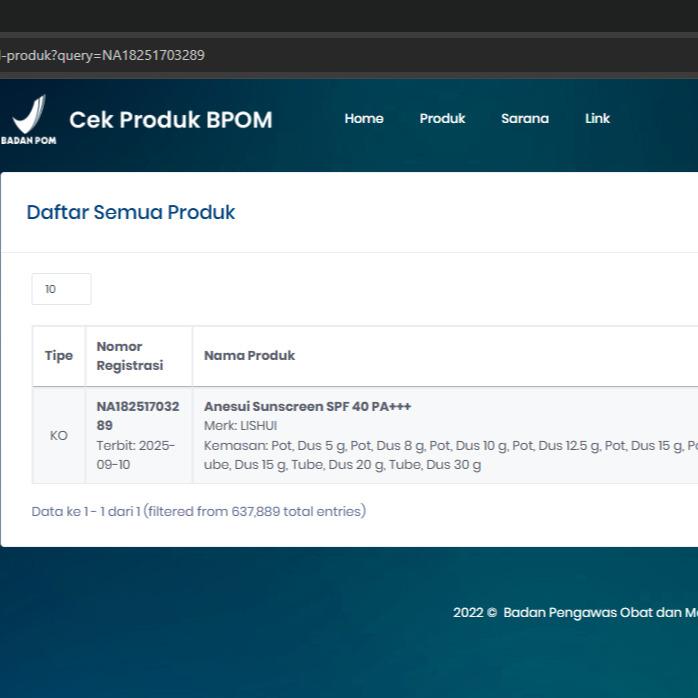698x698 pixels.
Task: Expand the entries-per-page dropdown showing 10
Action: [61, 289]
